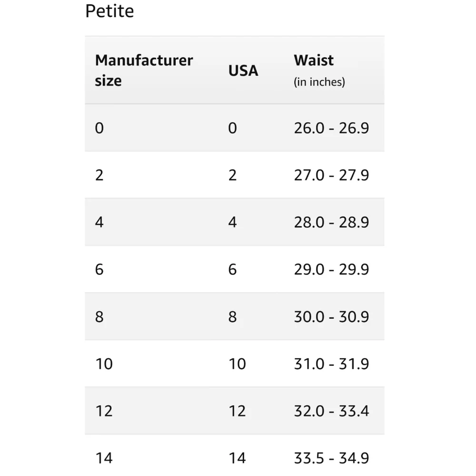The height and width of the screenshot is (476, 476).
Task: Select manufacturer size 4 in first column
Action: click(99, 223)
